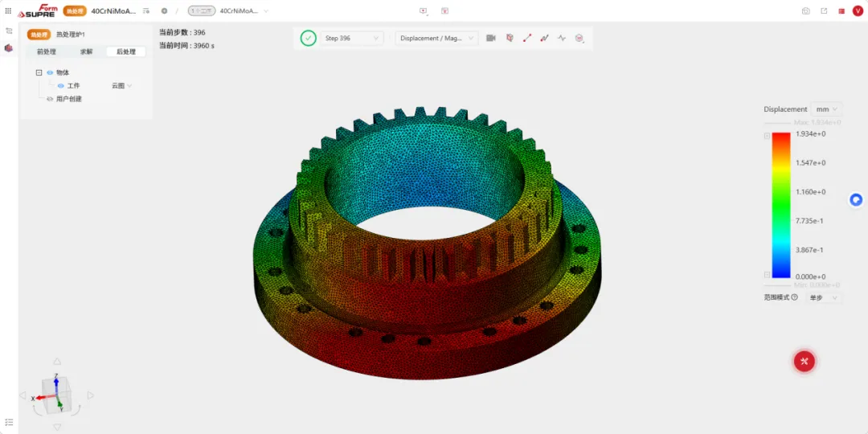
Task: Switch to the 前处理 tab
Action: click(47, 51)
